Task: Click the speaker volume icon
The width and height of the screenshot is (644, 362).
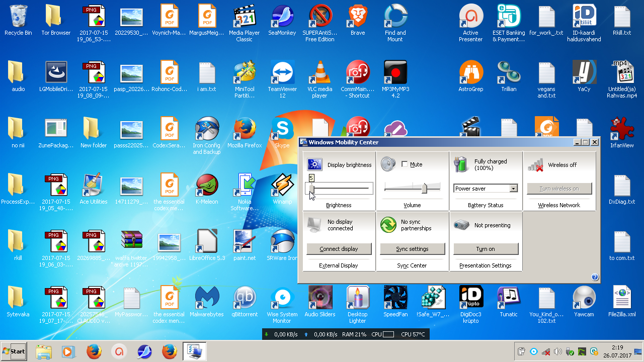Action: 388,164
